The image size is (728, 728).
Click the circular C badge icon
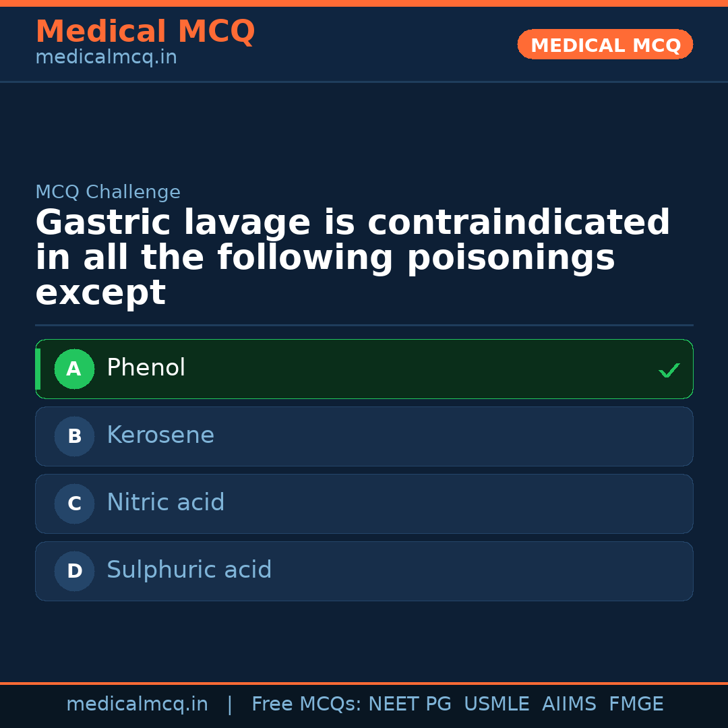[x=74, y=504]
